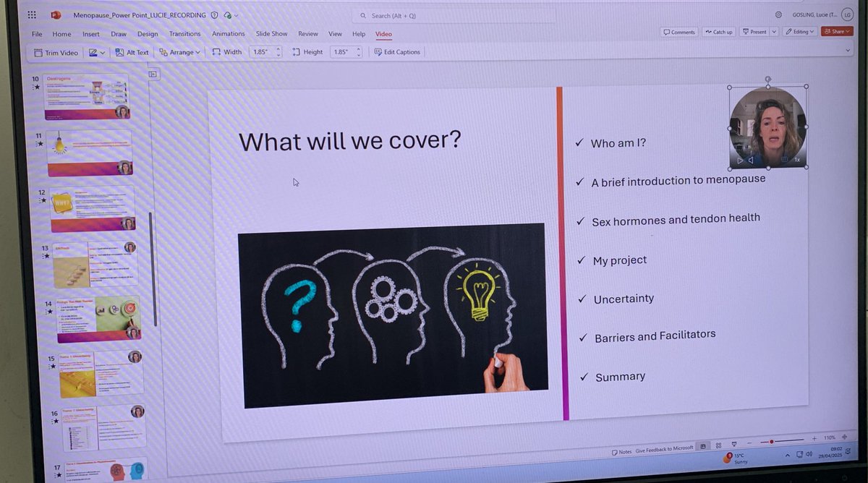Open the Help tab

click(359, 34)
